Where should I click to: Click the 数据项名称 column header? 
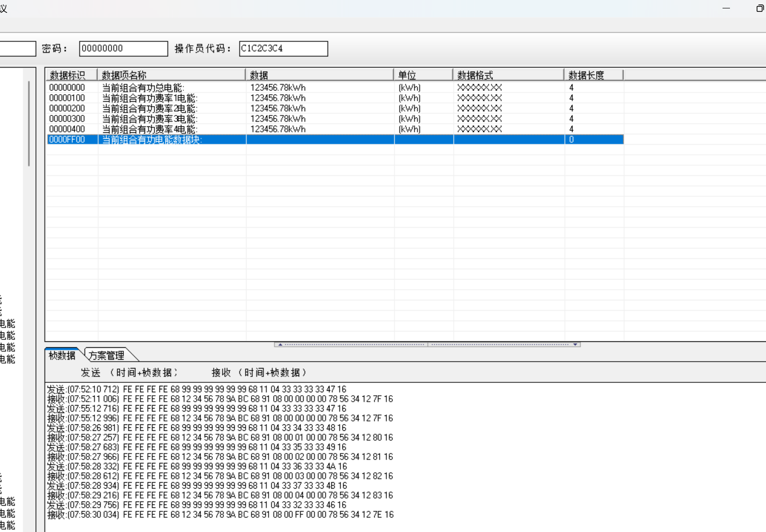(x=171, y=75)
